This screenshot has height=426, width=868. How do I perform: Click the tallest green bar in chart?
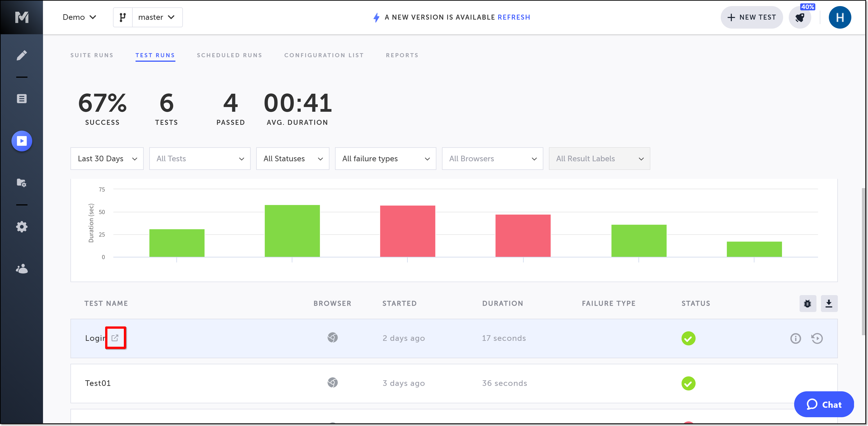point(292,231)
